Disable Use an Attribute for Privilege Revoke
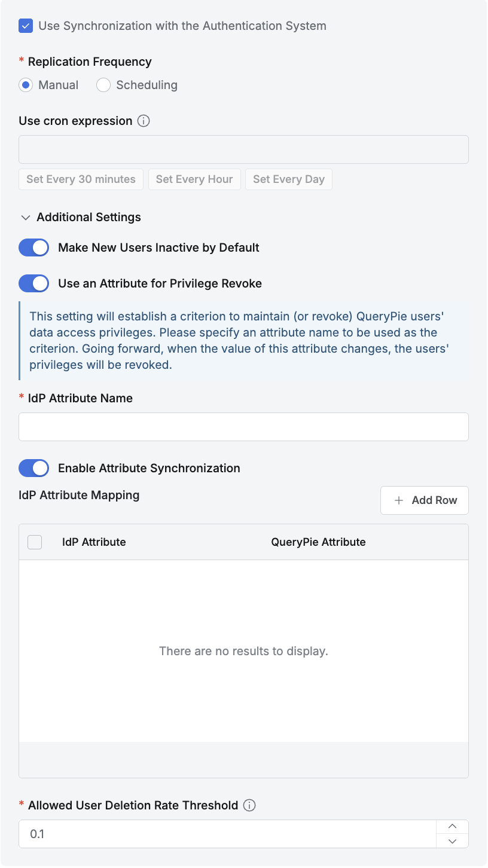 tap(33, 283)
